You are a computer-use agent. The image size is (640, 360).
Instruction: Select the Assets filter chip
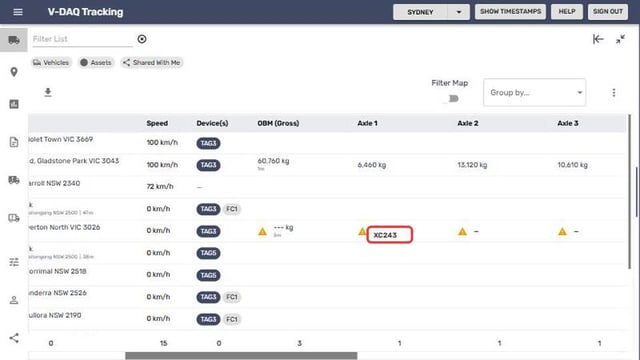[x=96, y=62]
